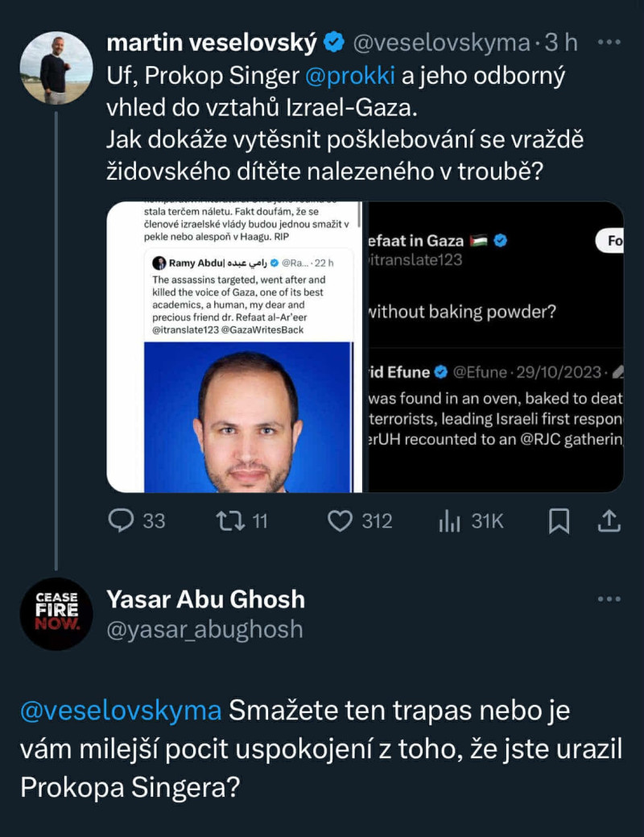Click the @veselovskyma mention in reply
This screenshot has height=837, width=644.
[121, 711]
